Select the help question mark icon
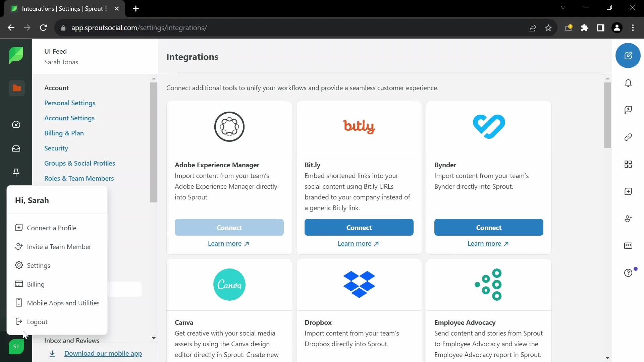644x362 pixels. click(629, 273)
